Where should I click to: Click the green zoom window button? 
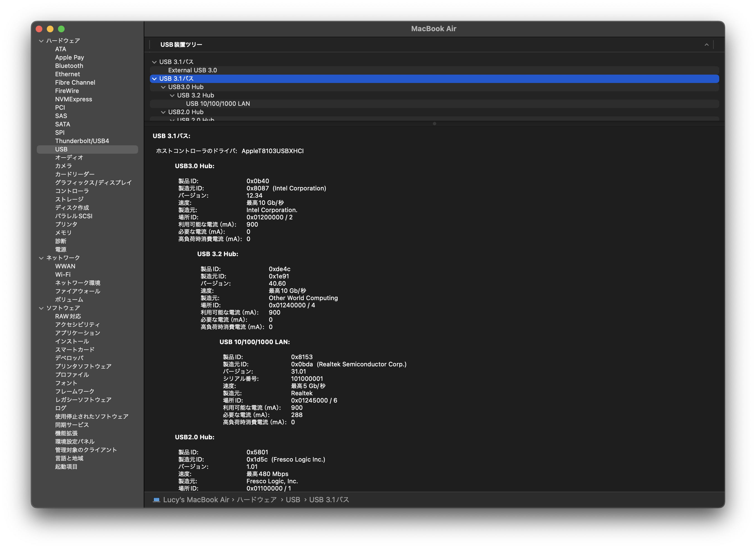click(61, 29)
